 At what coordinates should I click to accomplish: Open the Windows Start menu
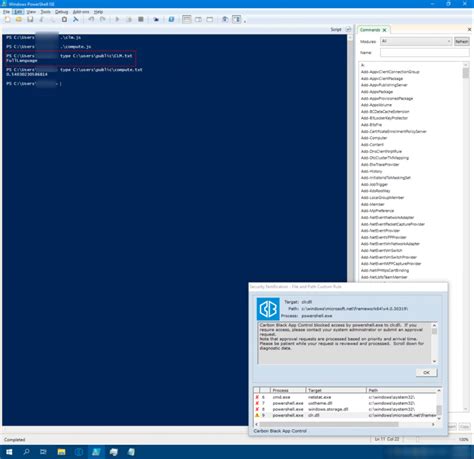coord(9,452)
